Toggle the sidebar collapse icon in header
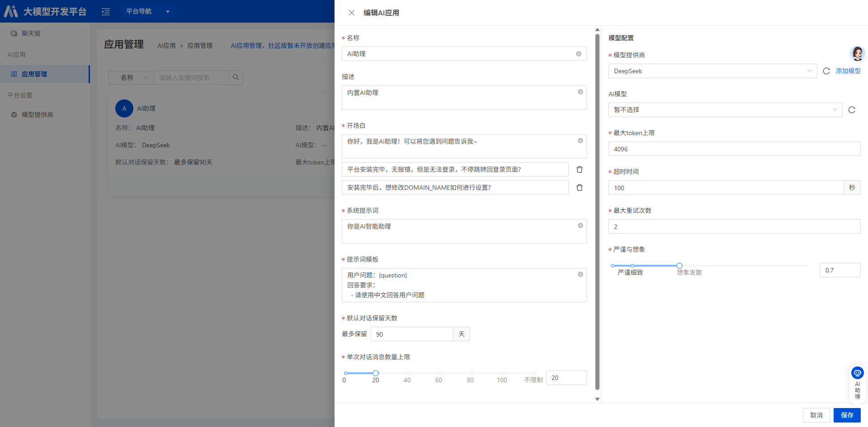The height and width of the screenshot is (427, 868). 106,12
